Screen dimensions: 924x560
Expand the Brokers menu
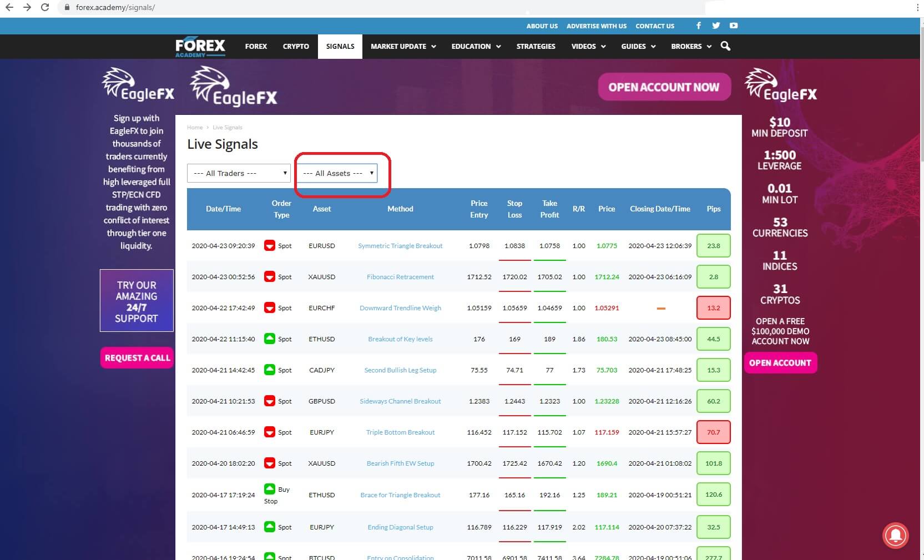pyautogui.click(x=691, y=47)
